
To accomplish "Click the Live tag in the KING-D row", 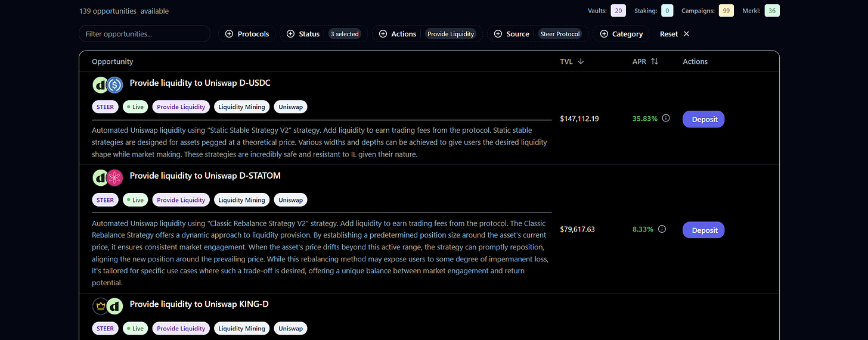I will click(135, 328).
